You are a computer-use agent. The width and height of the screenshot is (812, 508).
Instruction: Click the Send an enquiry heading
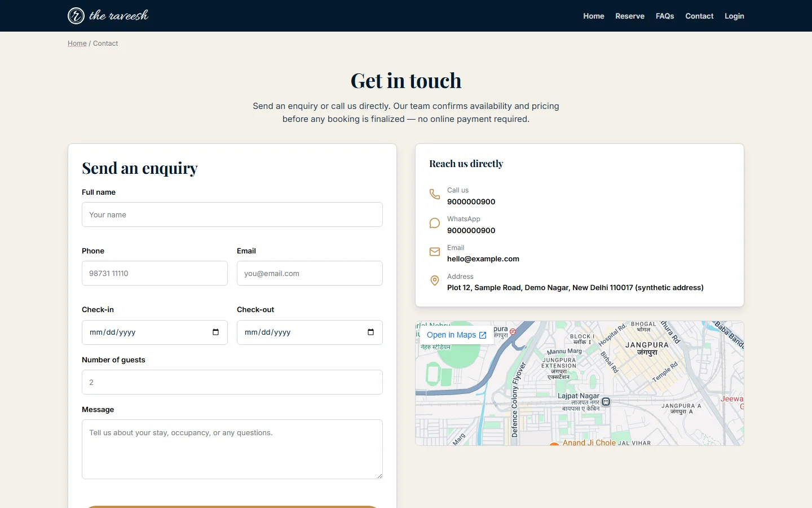140,168
